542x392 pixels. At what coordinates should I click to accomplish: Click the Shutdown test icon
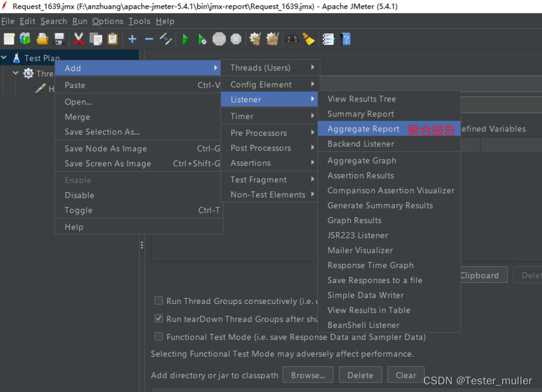click(236, 39)
